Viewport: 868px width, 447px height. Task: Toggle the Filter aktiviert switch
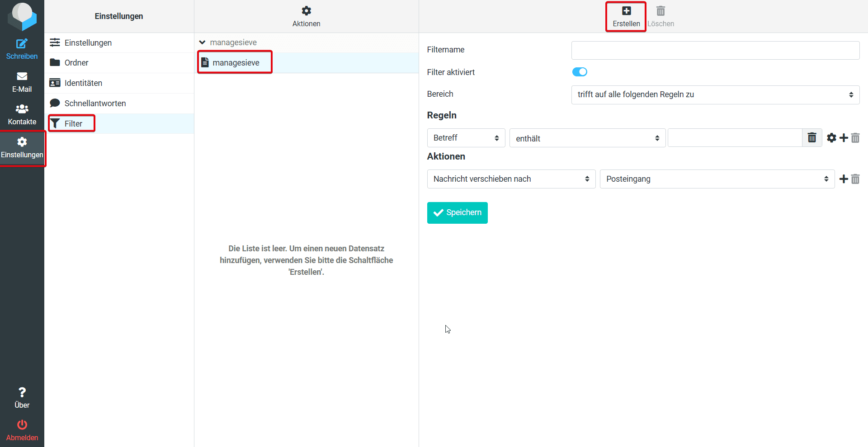tap(580, 72)
